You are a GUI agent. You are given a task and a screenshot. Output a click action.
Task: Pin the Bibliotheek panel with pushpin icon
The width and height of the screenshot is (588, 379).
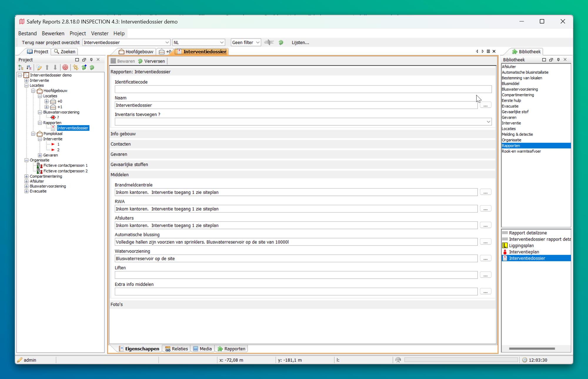pos(558,60)
